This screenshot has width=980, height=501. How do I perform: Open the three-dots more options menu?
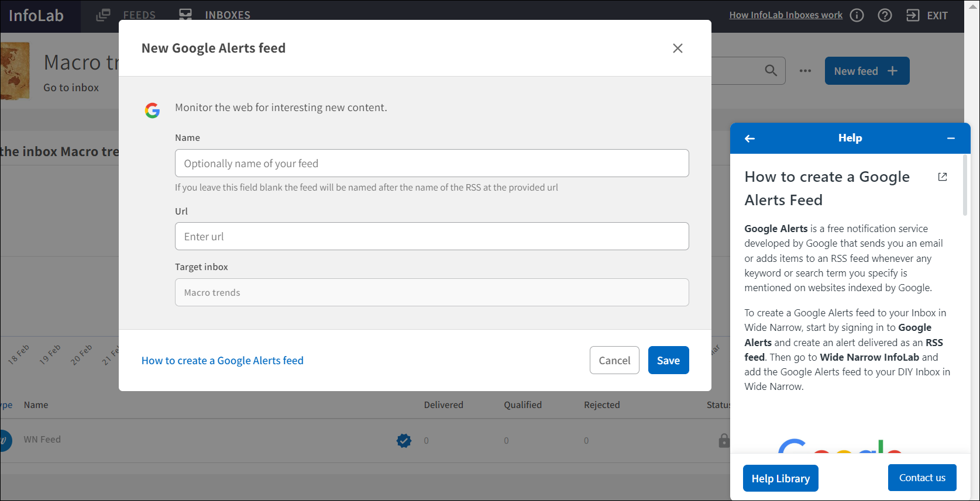tap(805, 71)
